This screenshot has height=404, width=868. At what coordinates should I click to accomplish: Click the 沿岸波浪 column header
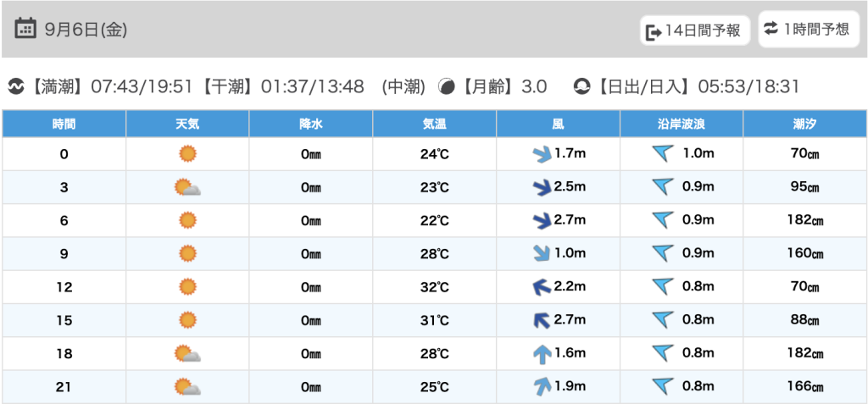point(682,124)
